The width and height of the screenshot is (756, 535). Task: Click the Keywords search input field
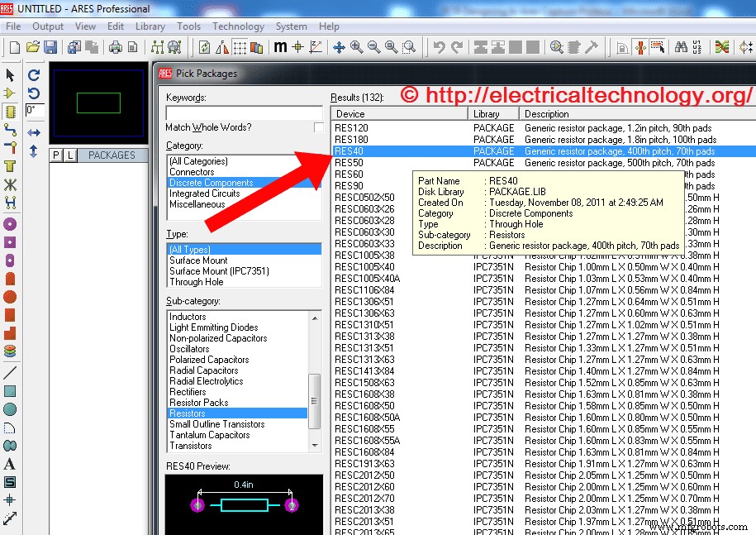click(244, 112)
